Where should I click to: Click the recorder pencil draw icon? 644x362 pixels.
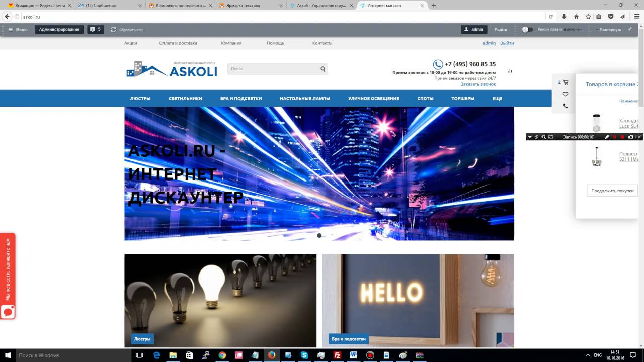607,137
